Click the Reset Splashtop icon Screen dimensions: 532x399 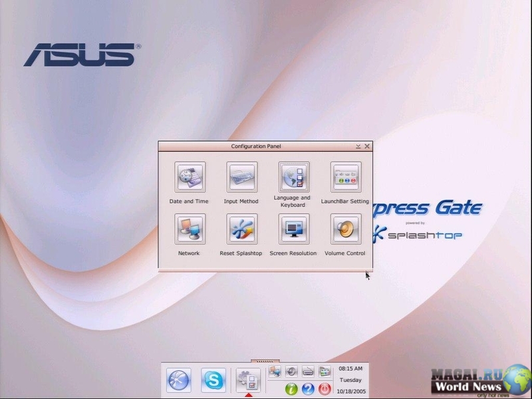[242, 229]
